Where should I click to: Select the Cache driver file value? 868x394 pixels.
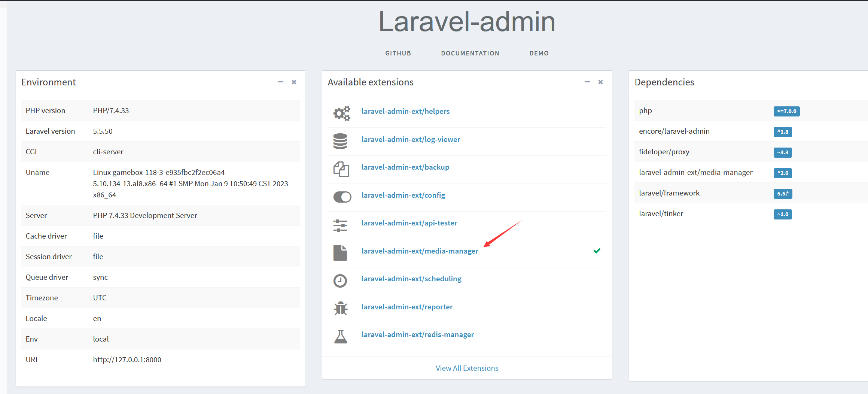pos(98,236)
